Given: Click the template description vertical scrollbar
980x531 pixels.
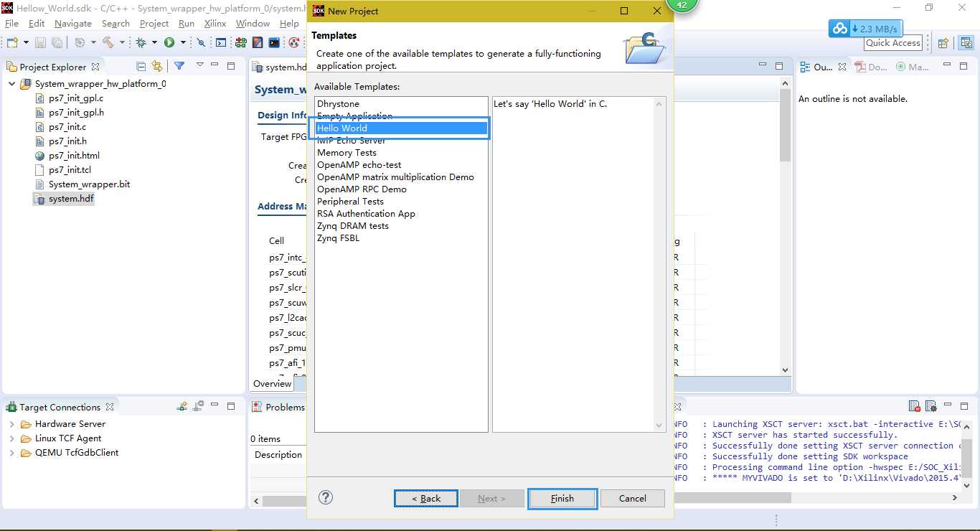Looking at the screenshot, I should (x=659, y=264).
